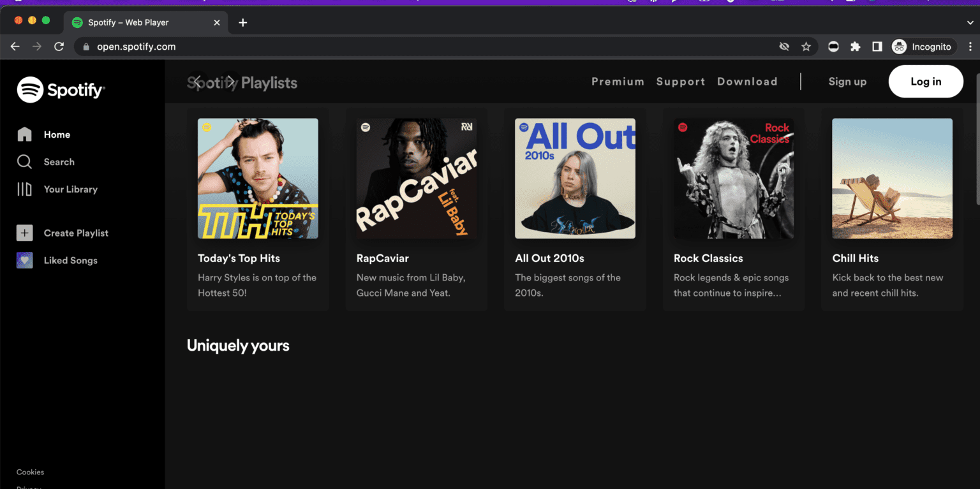Click the forward navigation chevron near Spotify Playlists

point(230,82)
